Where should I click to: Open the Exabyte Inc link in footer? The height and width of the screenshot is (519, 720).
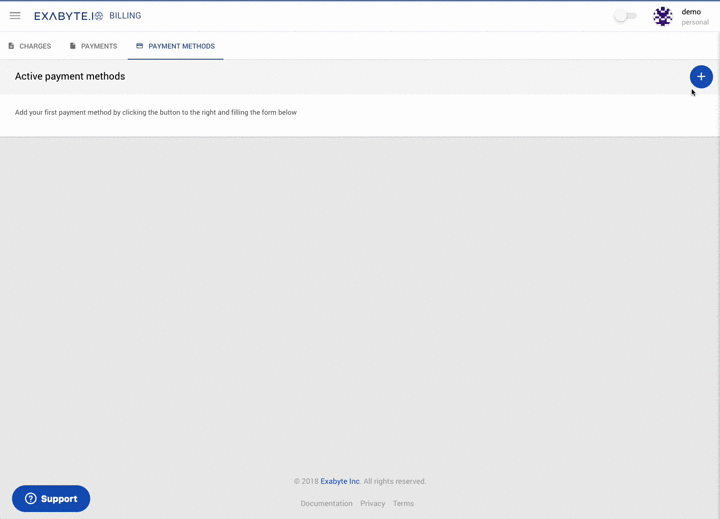340,481
